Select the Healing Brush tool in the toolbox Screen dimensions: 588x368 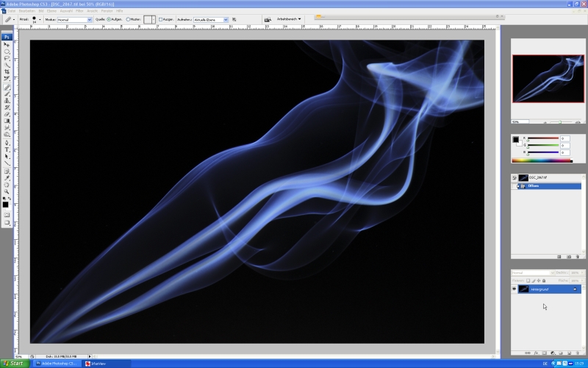pos(7,87)
